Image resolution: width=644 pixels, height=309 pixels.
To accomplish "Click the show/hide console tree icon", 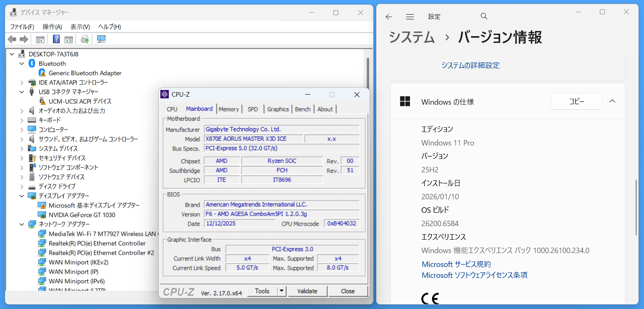I will click(x=40, y=40).
